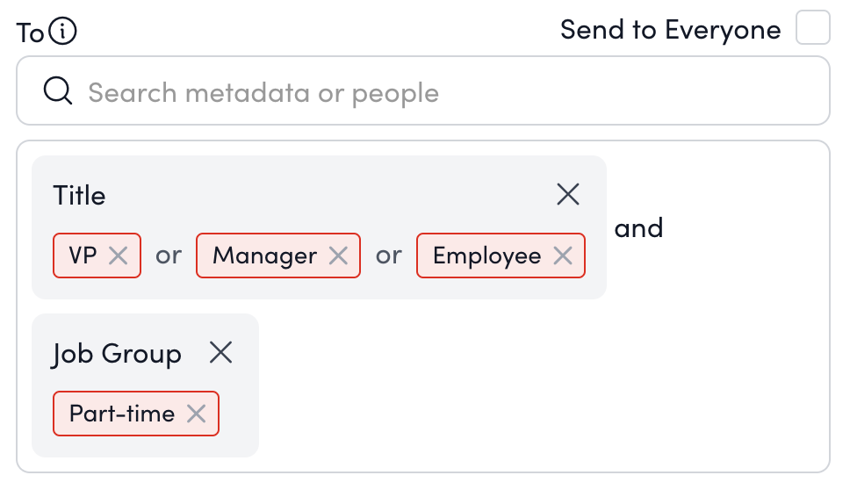Select the Part-time tag chip
Viewport: 850px width, 504px height.
[x=122, y=414]
